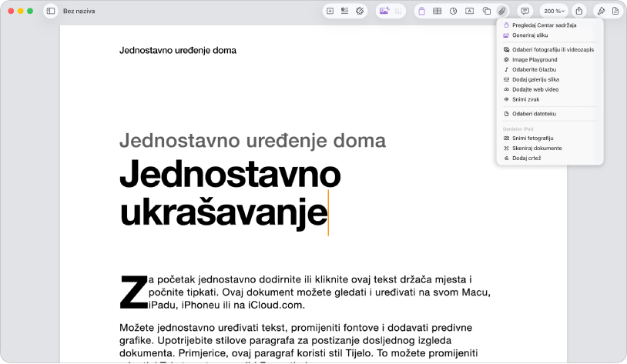
Task: Select Generiraj sliku menu item
Action: [x=550, y=35]
